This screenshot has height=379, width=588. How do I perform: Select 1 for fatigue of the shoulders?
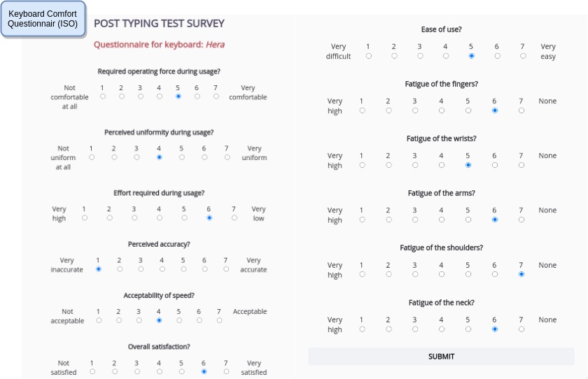tap(362, 274)
